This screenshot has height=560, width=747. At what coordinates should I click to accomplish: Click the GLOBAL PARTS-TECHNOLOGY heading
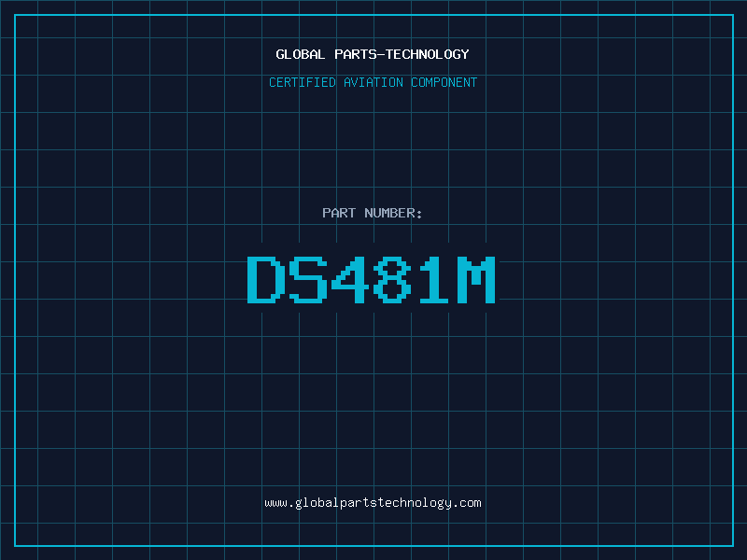373,54
